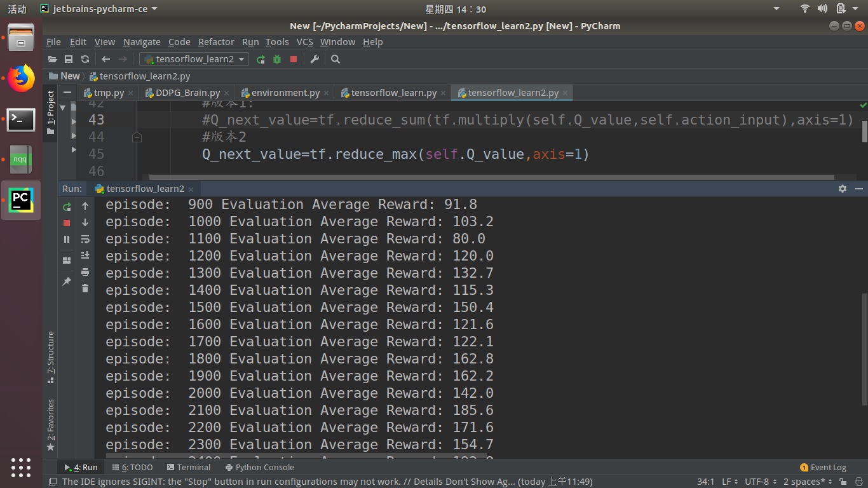Viewport: 868px width, 488px height.
Task: Switch to the tensorflow_learn.py tab
Action: coord(393,93)
